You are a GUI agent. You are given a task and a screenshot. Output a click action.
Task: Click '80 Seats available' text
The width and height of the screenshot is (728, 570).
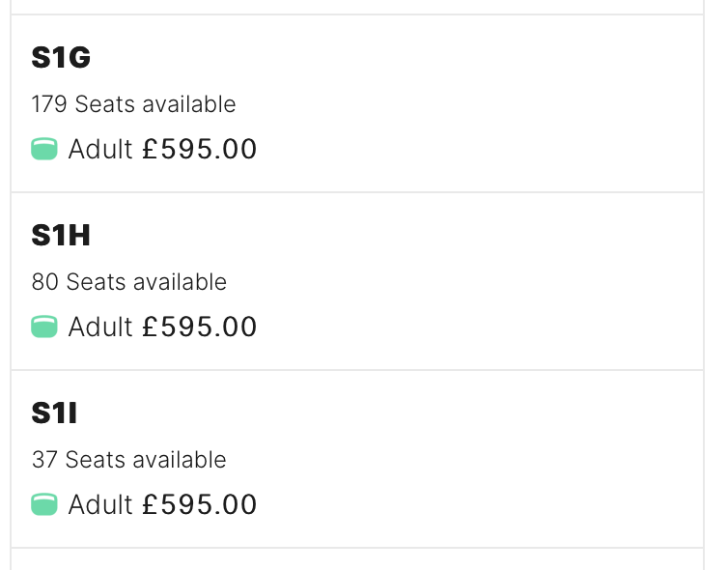[129, 282]
